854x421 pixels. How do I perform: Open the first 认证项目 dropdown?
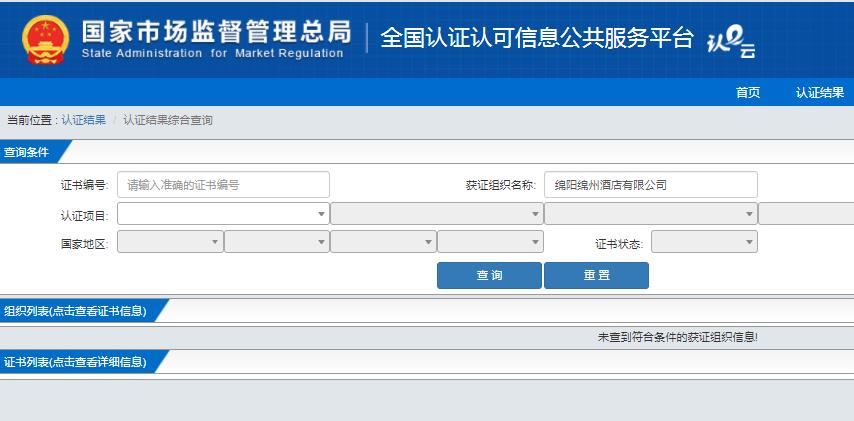[x=223, y=213]
